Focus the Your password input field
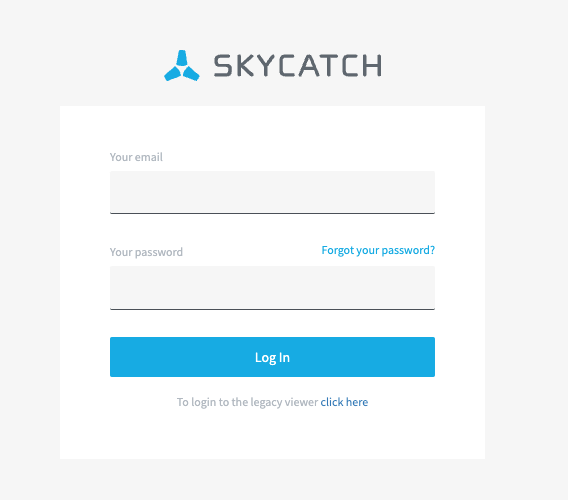 272,288
